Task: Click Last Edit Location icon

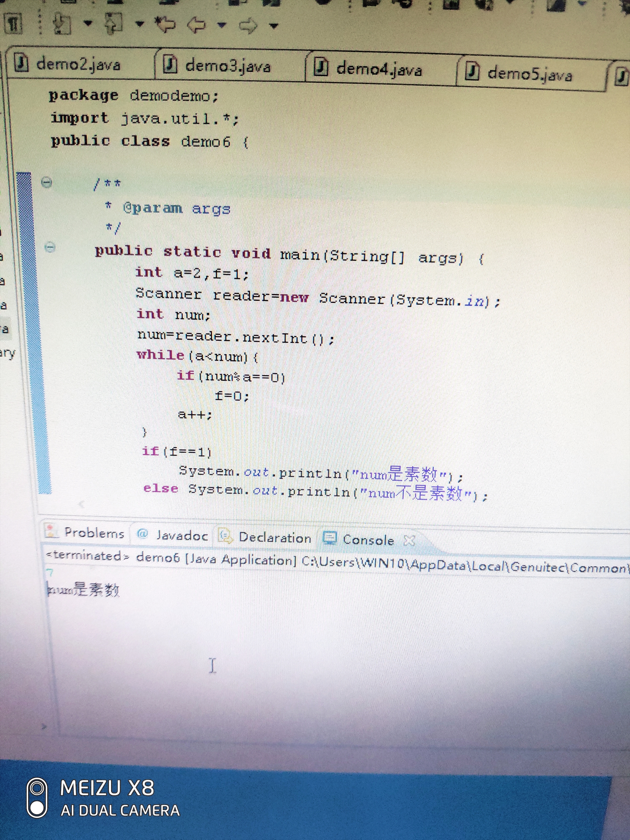Action: (x=165, y=24)
